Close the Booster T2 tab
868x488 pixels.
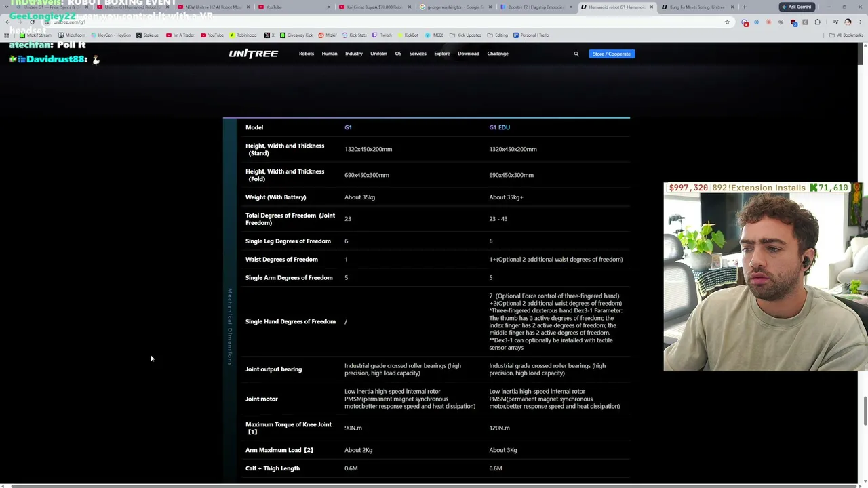(571, 7)
